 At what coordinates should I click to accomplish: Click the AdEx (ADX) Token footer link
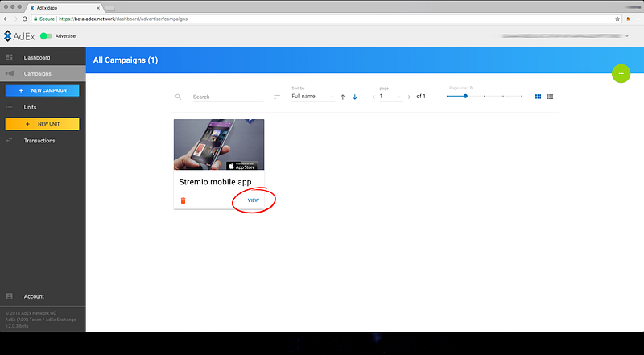[x=24, y=320]
